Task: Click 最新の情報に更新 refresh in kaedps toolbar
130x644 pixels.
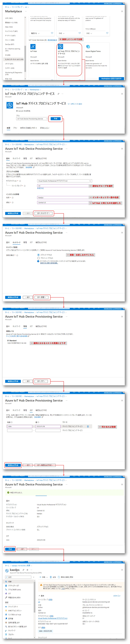Action: pyautogui.click(x=66, y=577)
